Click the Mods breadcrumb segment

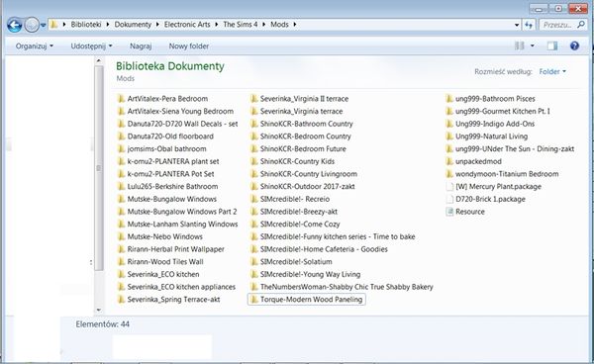click(x=279, y=25)
